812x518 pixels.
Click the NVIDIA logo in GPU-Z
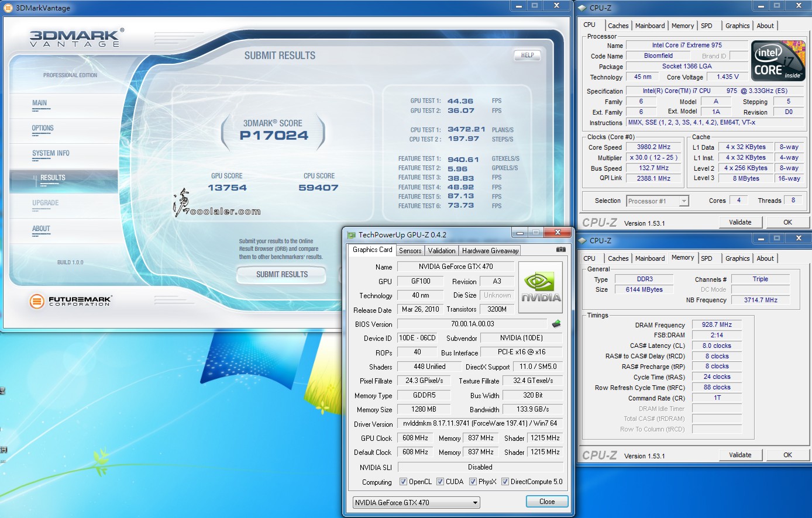[541, 286]
